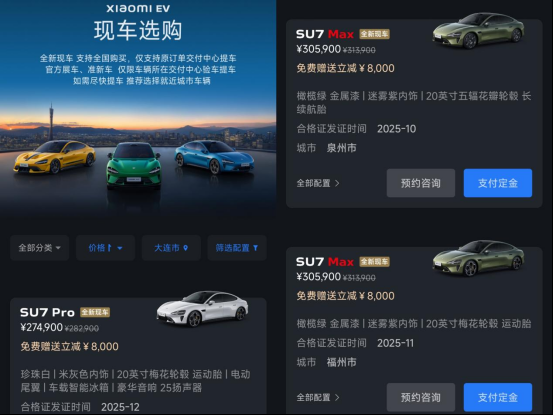
Task: Click the 现车选购 banner heading
Action: click(x=138, y=30)
